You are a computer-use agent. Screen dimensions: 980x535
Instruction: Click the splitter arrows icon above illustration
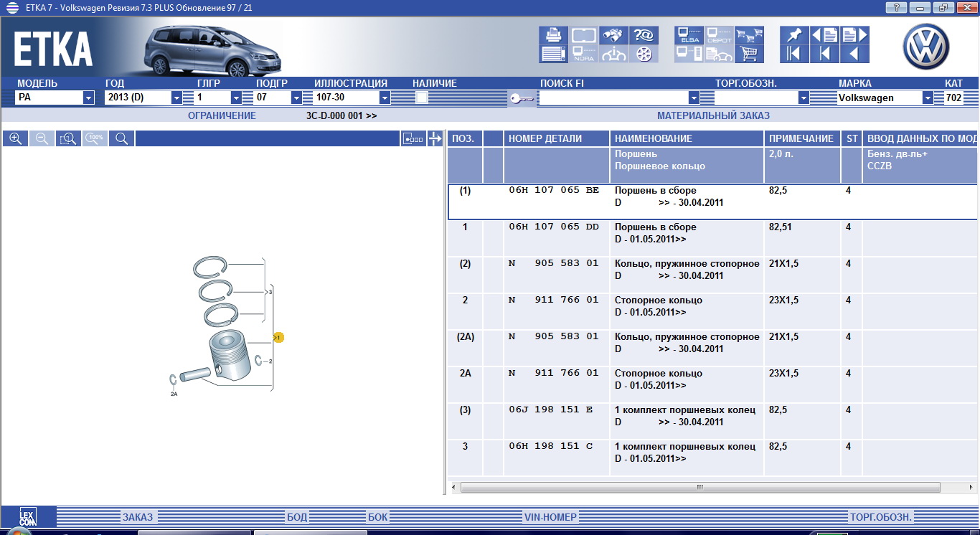[x=435, y=138]
